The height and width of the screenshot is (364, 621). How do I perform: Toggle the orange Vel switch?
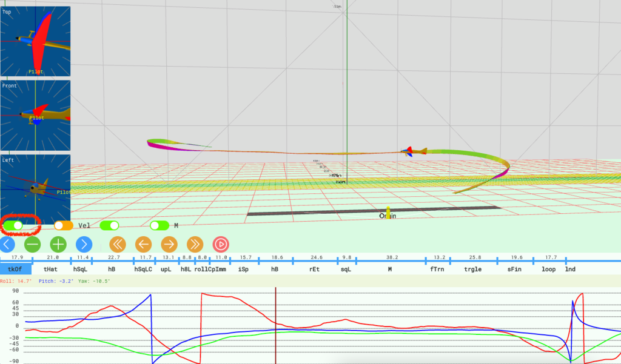[64, 225]
